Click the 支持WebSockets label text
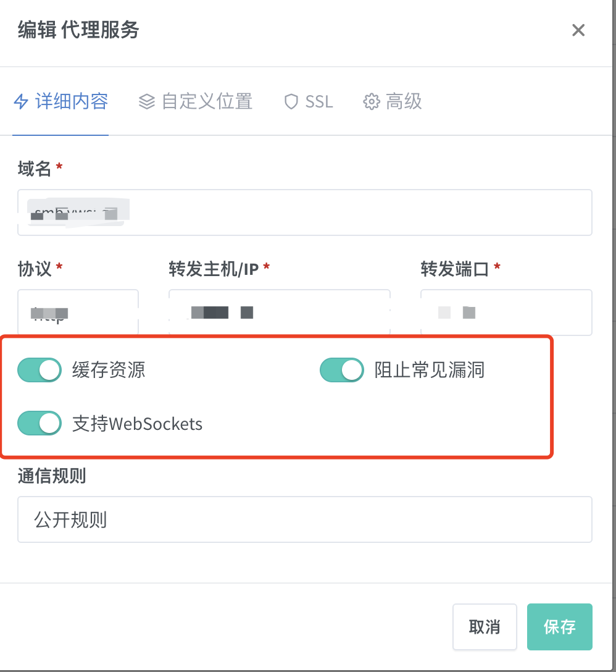The image size is (616, 672). pos(137,424)
